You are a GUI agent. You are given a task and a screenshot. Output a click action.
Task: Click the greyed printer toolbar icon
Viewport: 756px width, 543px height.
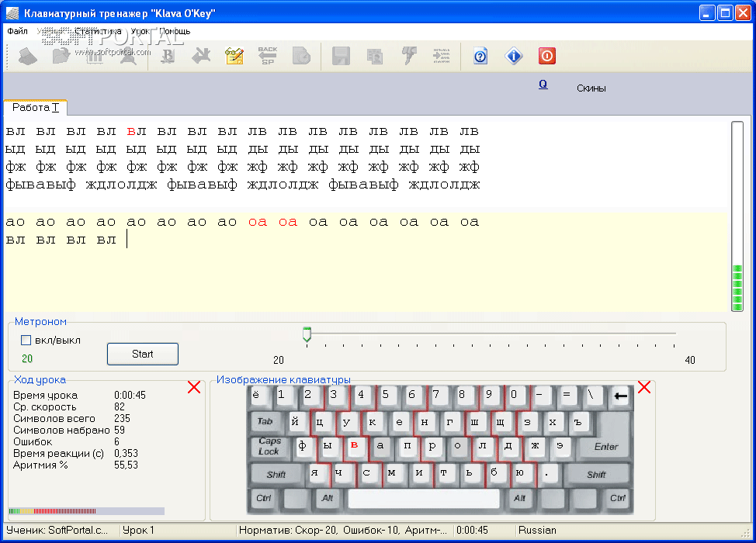click(x=27, y=57)
